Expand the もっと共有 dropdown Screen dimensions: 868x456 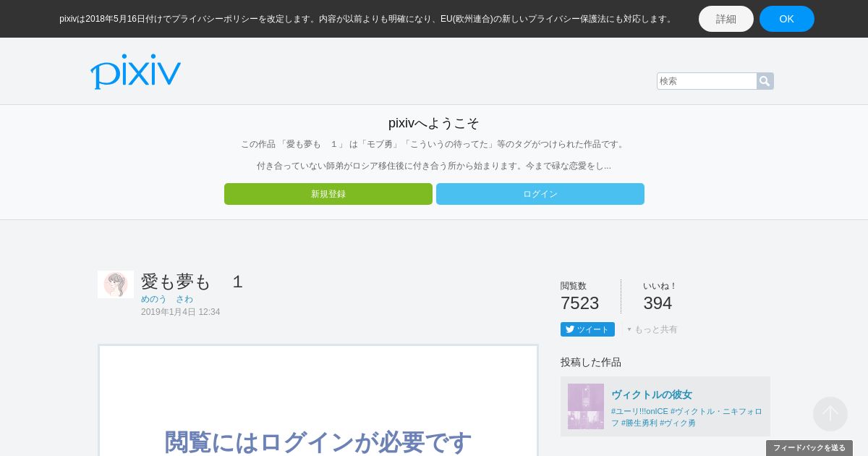(x=652, y=329)
